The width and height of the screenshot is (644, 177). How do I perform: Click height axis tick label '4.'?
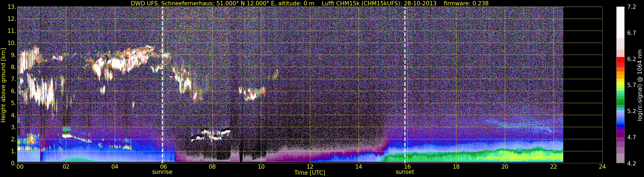click(x=13, y=115)
